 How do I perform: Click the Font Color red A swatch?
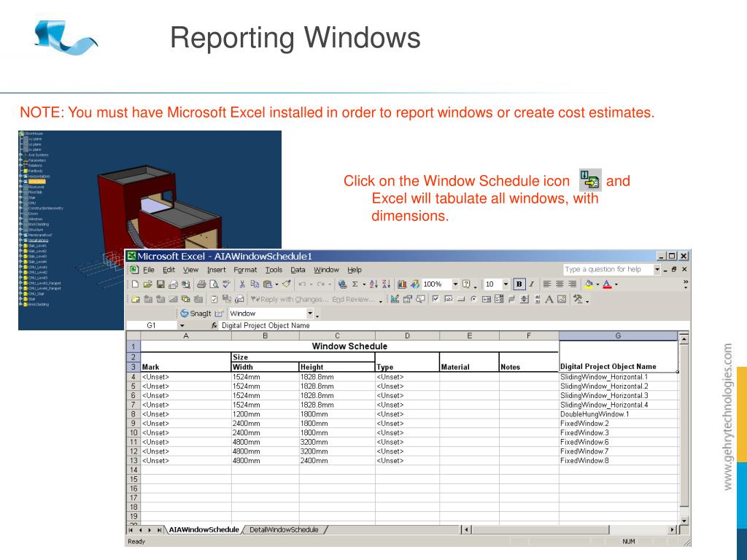coord(607,284)
